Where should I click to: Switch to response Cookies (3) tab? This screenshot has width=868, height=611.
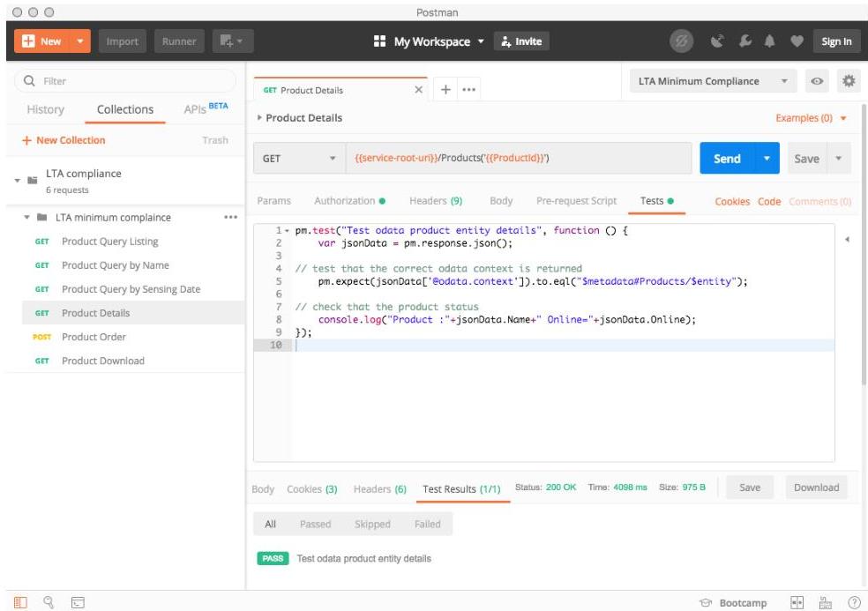pyautogui.click(x=311, y=489)
